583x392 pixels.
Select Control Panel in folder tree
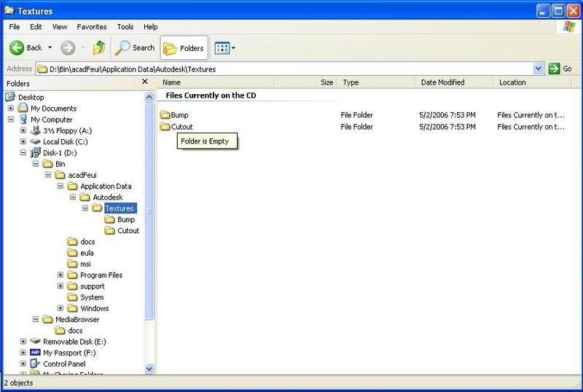click(63, 364)
